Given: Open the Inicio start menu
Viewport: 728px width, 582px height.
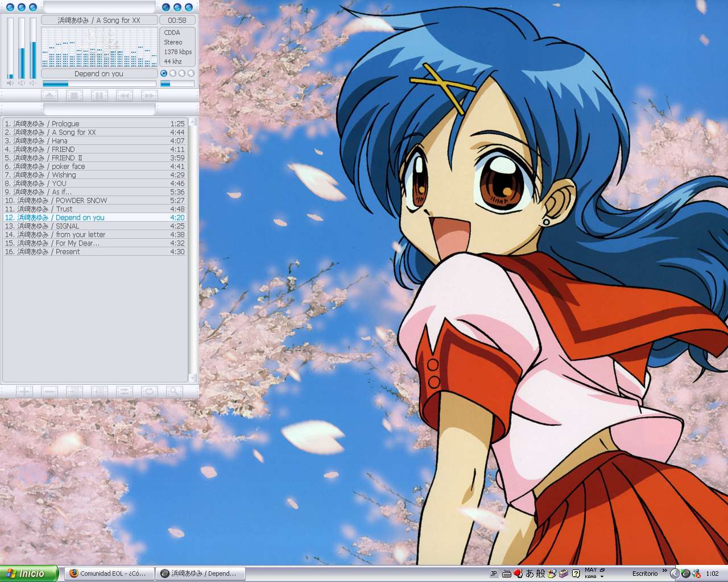Looking at the screenshot, I should pyautogui.click(x=29, y=573).
